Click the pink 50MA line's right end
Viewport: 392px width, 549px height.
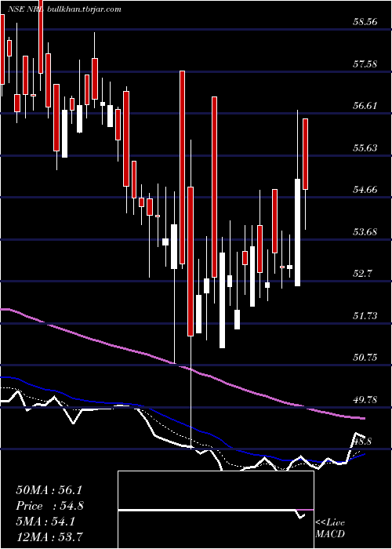pyautogui.click(x=364, y=418)
